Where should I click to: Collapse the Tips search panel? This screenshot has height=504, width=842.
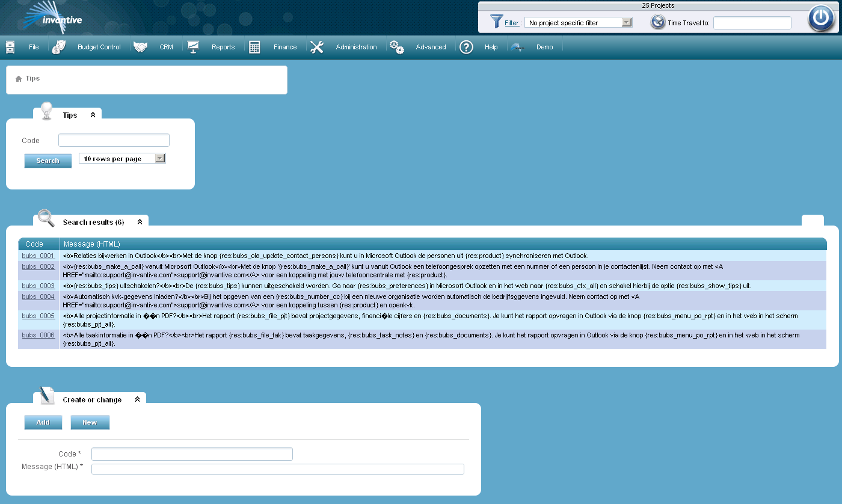coord(93,115)
